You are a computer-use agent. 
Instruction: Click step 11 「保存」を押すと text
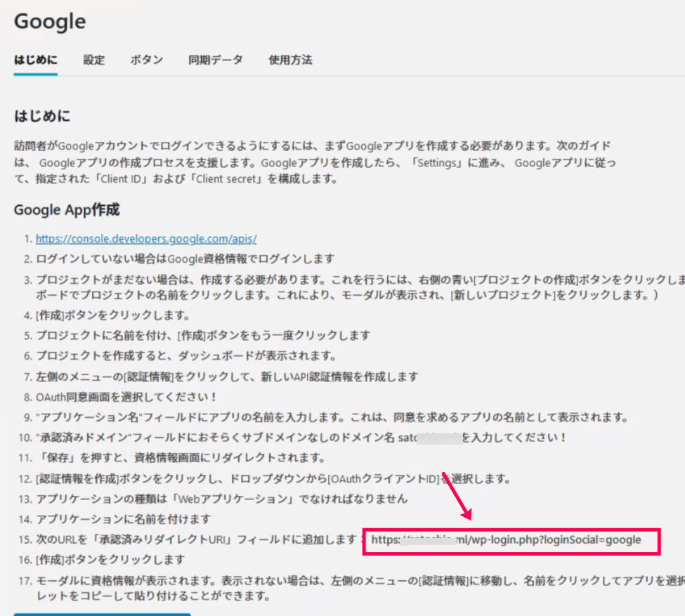181,458
